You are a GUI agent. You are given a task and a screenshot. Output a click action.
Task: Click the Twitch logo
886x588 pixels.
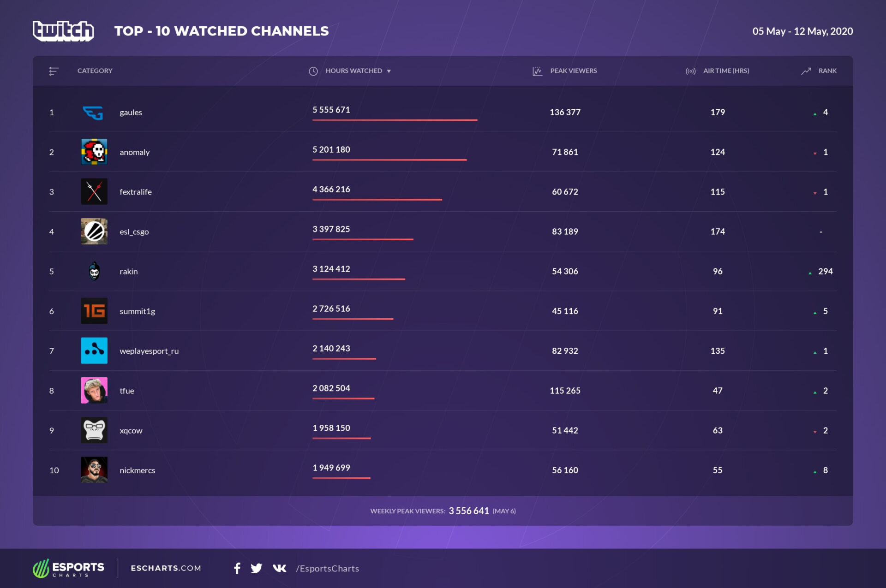(63, 31)
